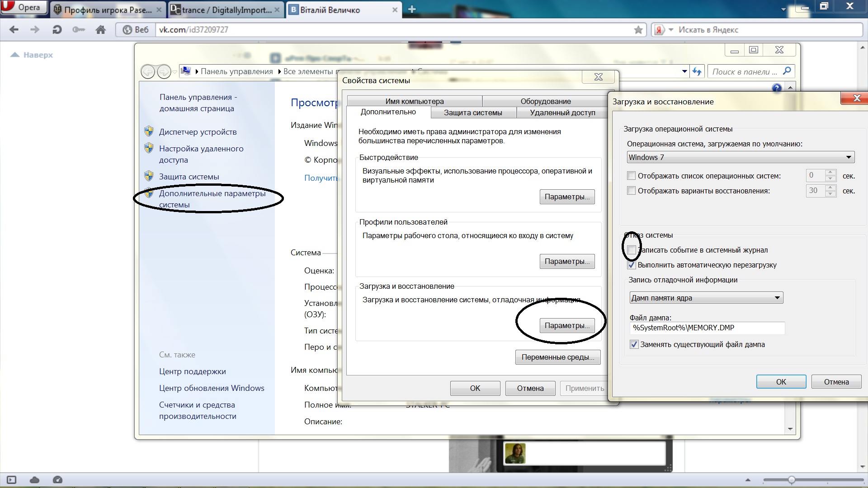Screen dimensions: 868x488
Task: Click Загрузка и восстановление Параметры button
Action: coord(567,325)
